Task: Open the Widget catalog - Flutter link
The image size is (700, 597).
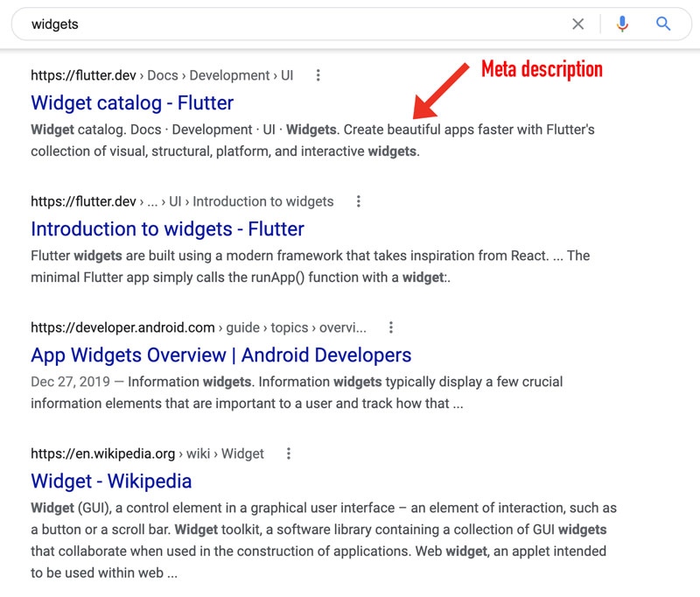Action: (x=132, y=102)
